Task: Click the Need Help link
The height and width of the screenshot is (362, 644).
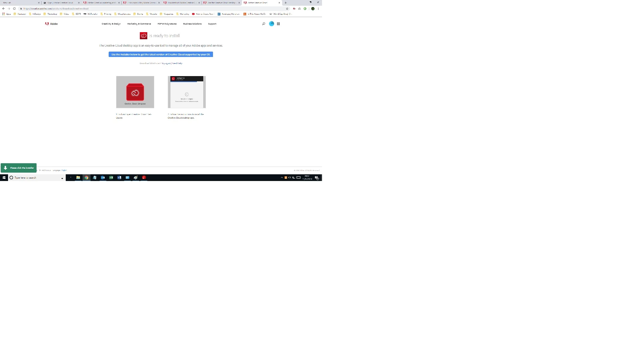Action: tap(177, 63)
